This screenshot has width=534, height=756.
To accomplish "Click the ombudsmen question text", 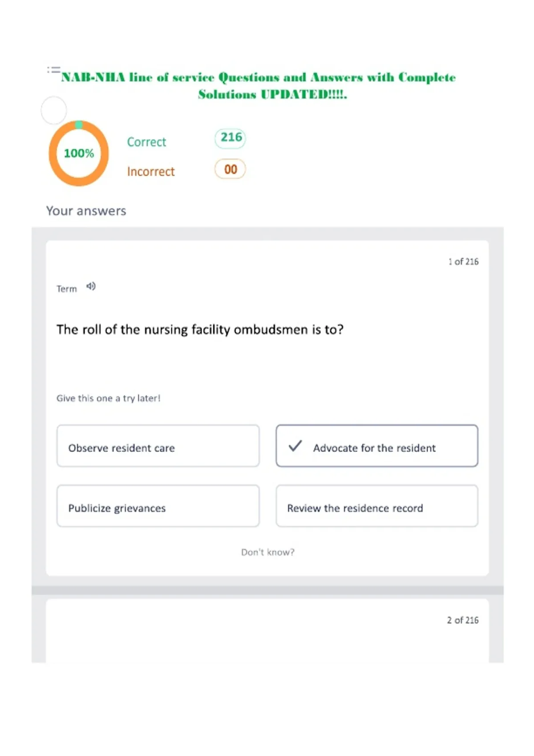I will [200, 330].
